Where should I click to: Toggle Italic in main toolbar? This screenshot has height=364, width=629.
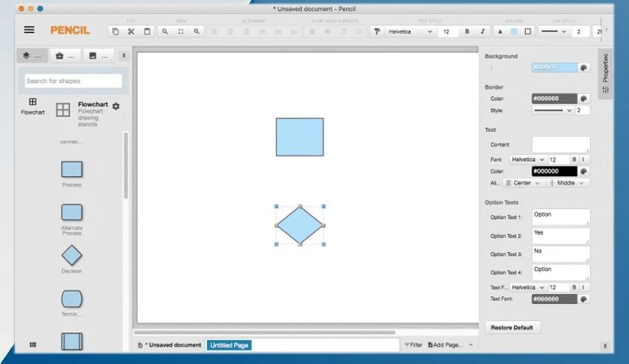482,32
